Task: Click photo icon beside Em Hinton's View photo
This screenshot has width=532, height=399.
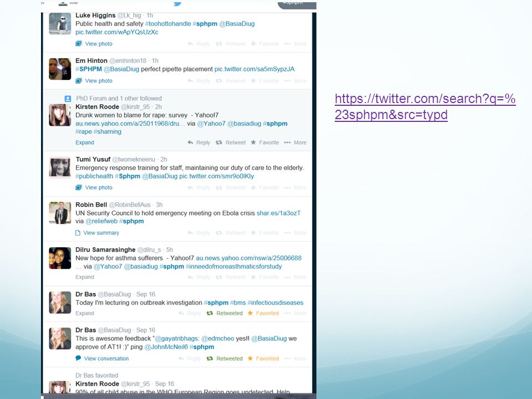Action: (79, 80)
